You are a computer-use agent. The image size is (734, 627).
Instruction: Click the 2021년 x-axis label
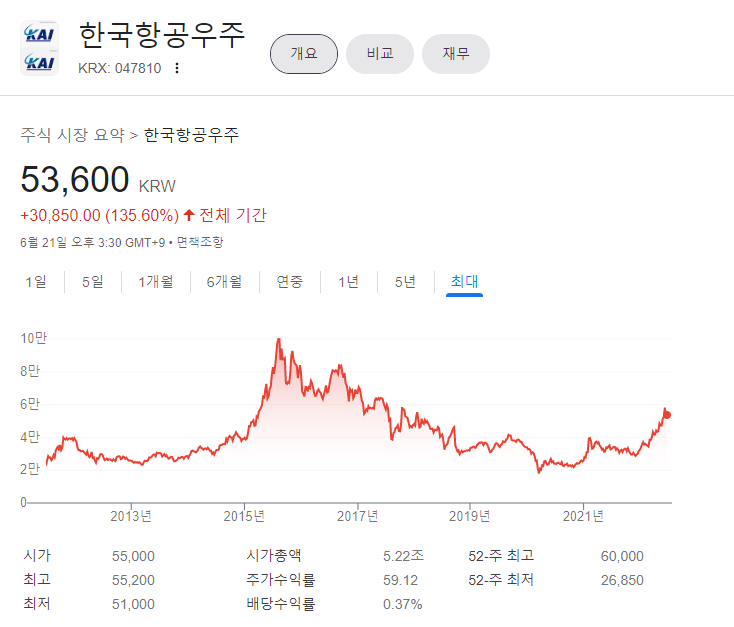pos(583,516)
